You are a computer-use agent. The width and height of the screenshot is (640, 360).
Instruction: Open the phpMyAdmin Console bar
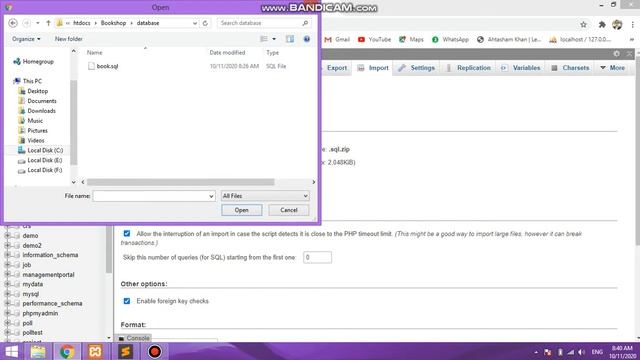(x=134, y=338)
